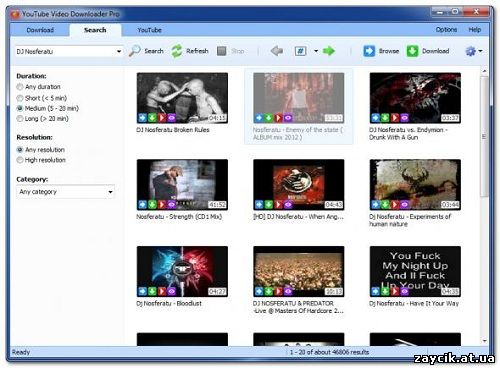The height and width of the screenshot is (368, 500).
Task: Click the green Download toolbar icon
Action: 412,51
